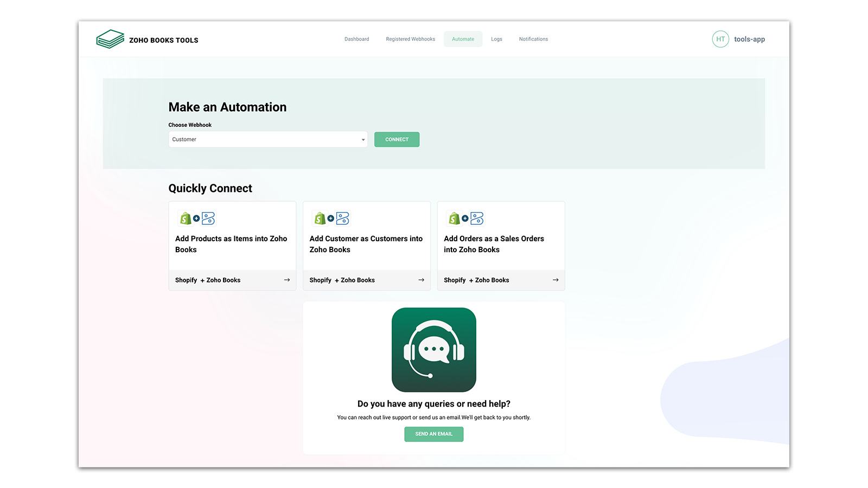Click Zoho Books icon on Customer card
The image size is (868, 488).
pos(343,219)
